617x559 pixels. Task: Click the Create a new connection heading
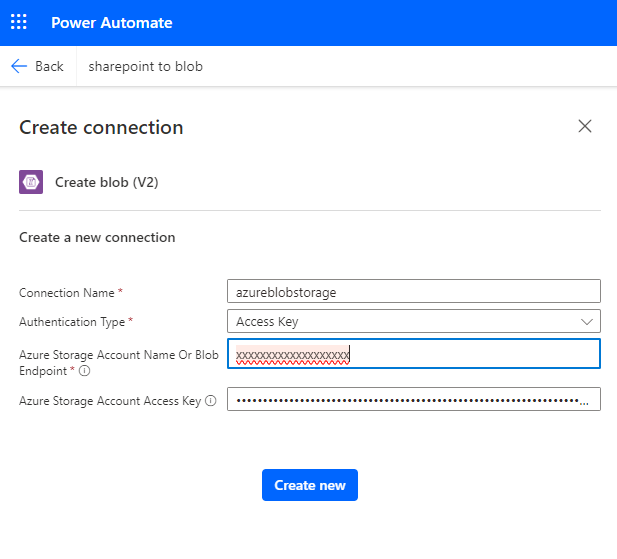[x=97, y=237]
